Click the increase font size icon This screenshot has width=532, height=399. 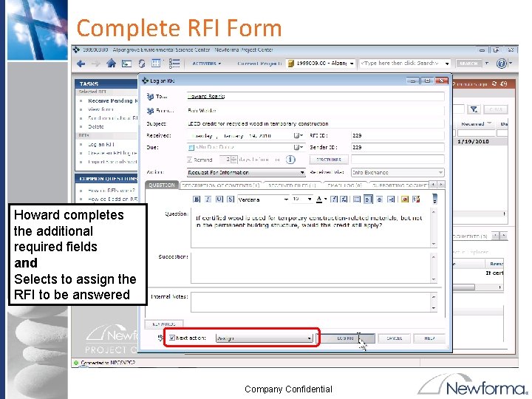coord(334,199)
